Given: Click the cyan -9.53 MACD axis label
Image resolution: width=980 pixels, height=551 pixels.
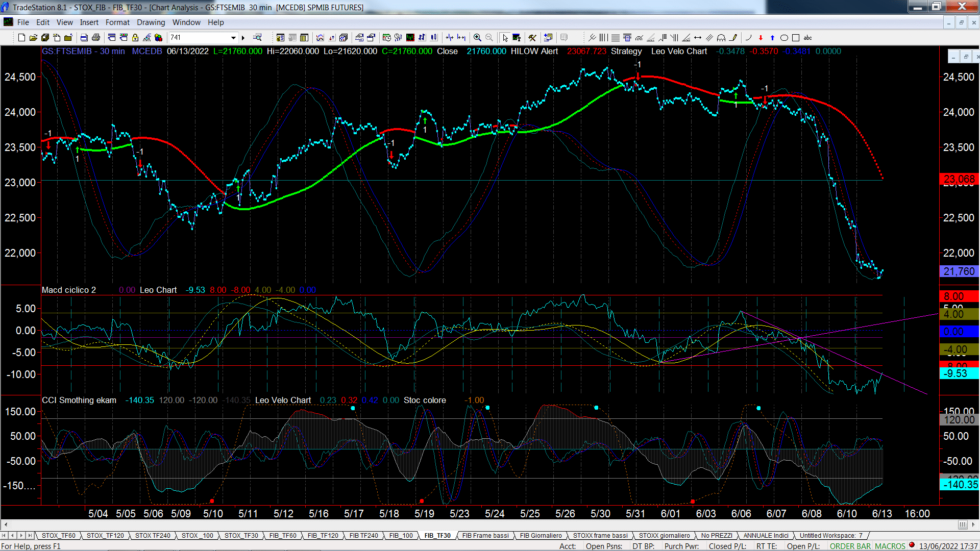Looking at the screenshot, I should (x=959, y=373).
